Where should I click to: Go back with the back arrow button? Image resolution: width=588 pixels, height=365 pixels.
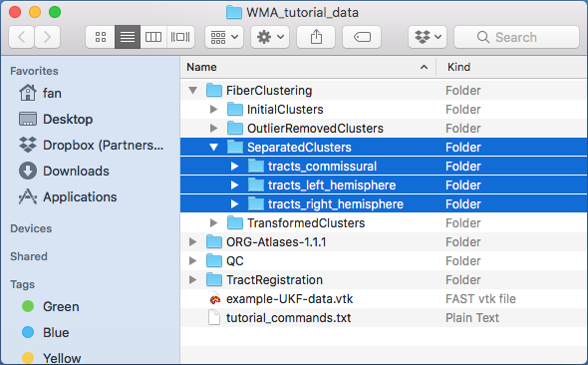coord(21,37)
